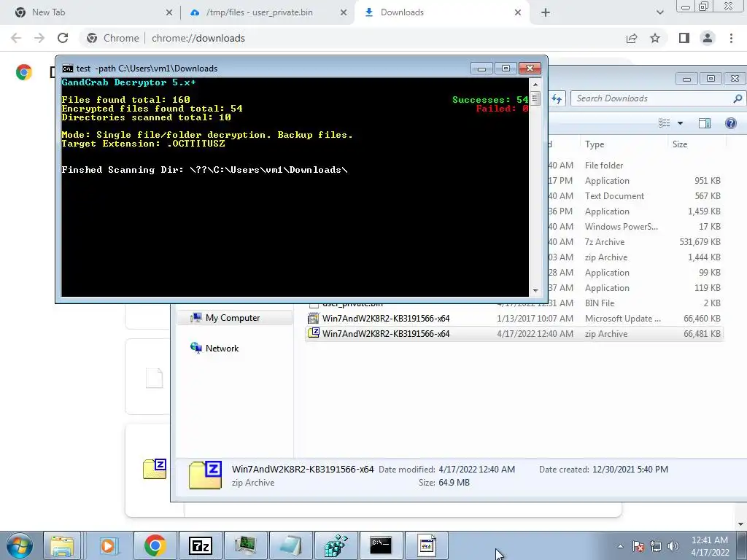Screen dimensions: 747x560
Task: Open the taskbar volume speaker icon
Action: (673, 546)
